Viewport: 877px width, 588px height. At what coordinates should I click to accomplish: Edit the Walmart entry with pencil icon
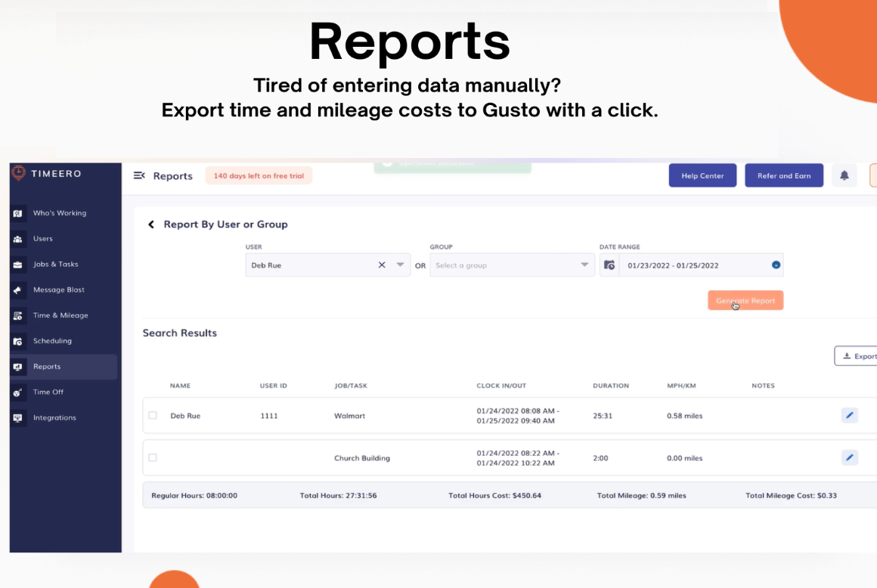(x=849, y=415)
